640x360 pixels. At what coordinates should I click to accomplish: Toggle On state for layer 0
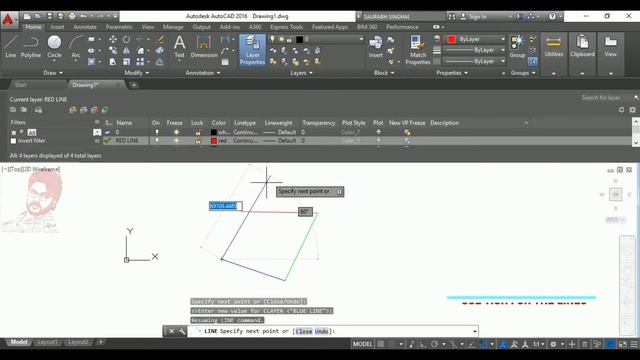(x=157, y=132)
